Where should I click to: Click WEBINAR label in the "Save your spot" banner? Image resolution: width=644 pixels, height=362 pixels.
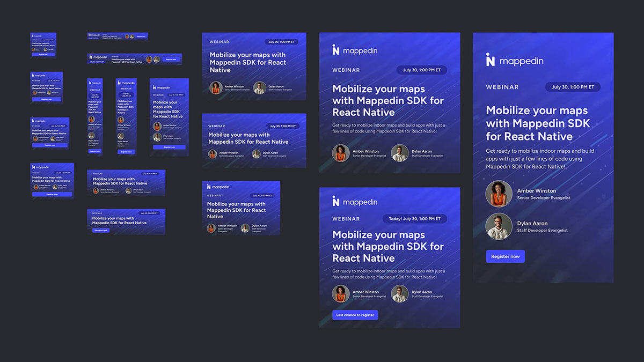(x=98, y=213)
